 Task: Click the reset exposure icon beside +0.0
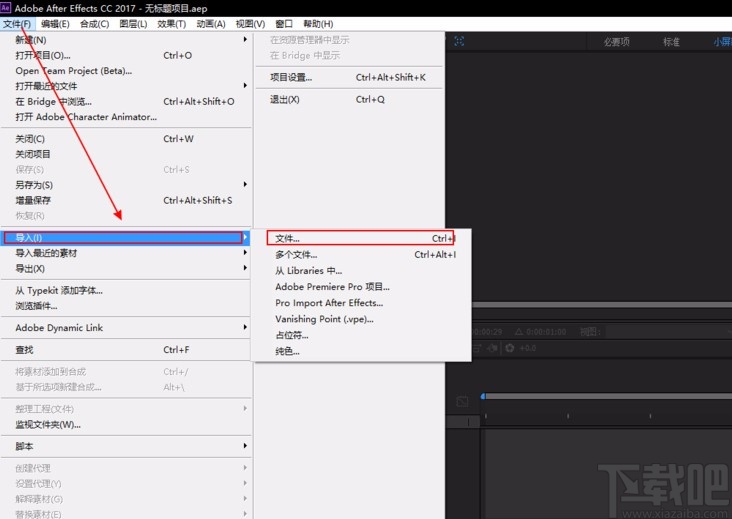pos(510,348)
